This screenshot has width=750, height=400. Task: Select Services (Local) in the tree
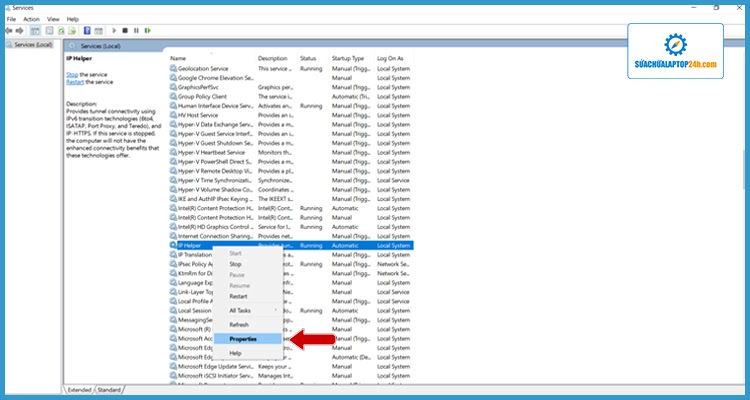point(30,45)
